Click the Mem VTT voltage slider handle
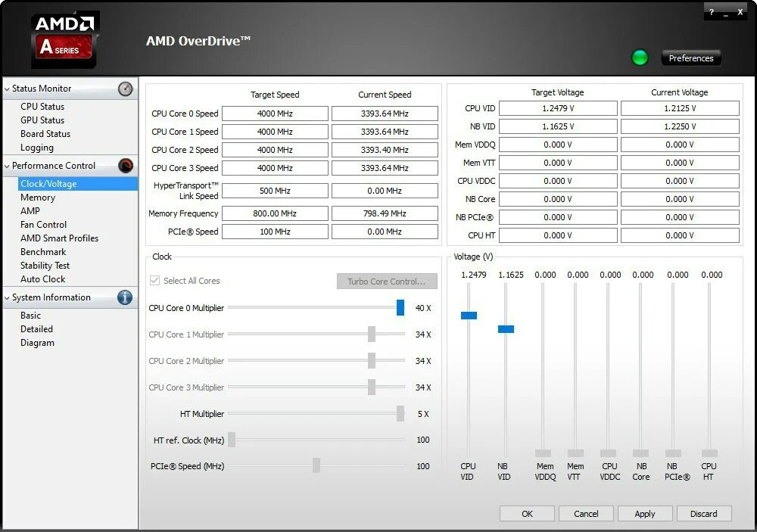 tap(575, 453)
